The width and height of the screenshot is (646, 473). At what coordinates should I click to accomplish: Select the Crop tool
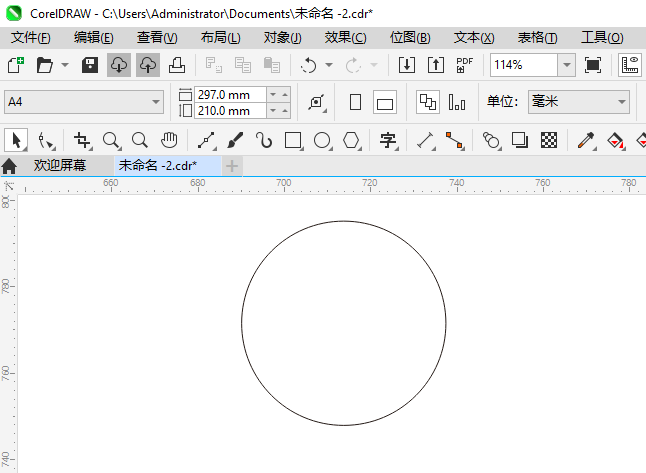[82, 140]
